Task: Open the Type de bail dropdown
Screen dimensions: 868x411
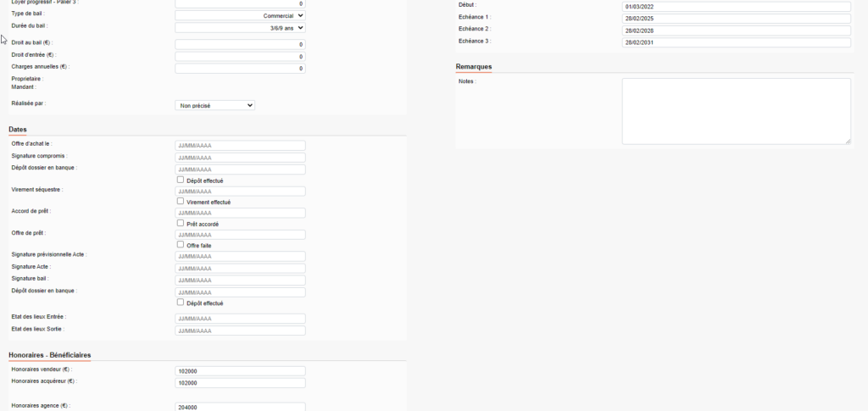Action: tap(240, 15)
